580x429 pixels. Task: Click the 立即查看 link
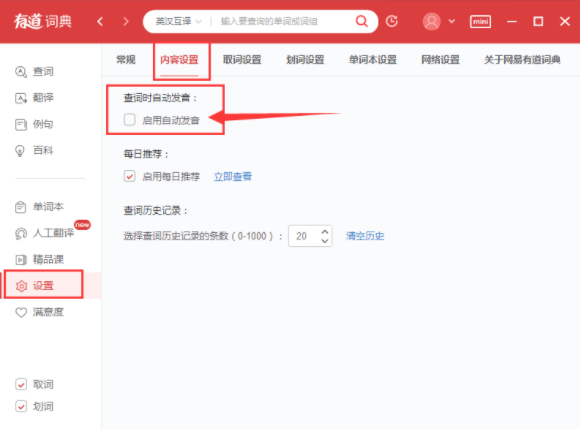coord(233,176)
